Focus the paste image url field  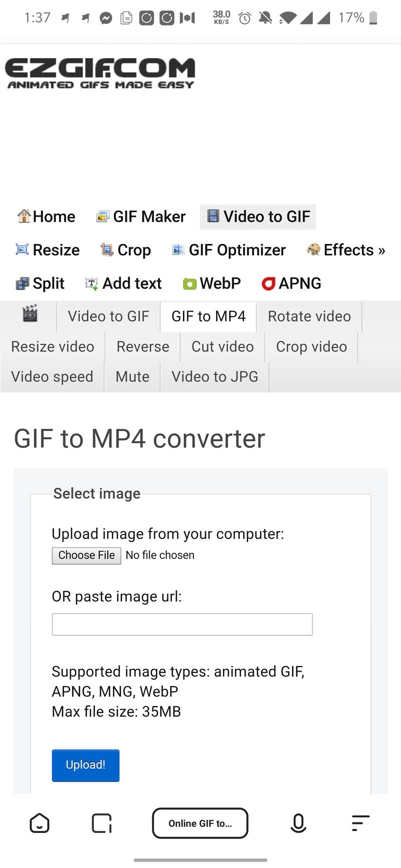[x=182, y=624]
